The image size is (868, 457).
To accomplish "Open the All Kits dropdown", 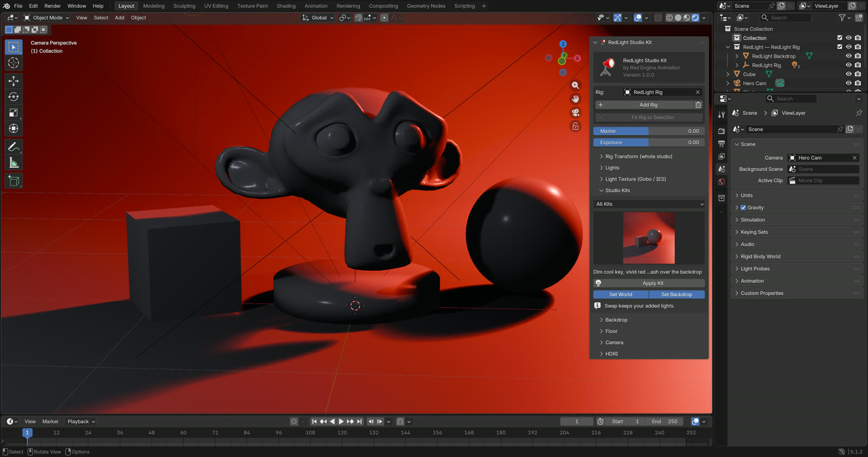I will coord(649,204).
